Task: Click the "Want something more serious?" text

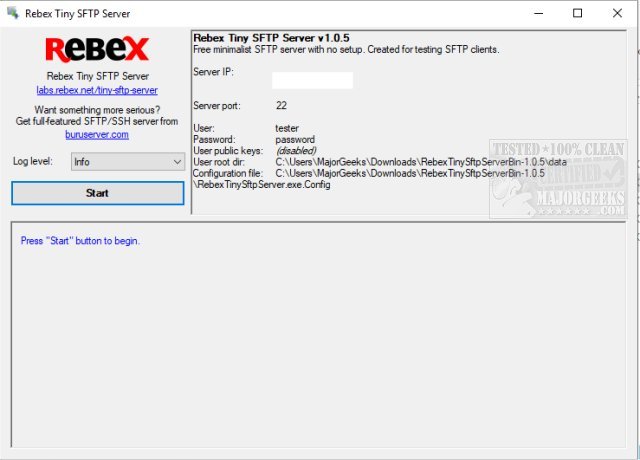Action: point(97,110)
